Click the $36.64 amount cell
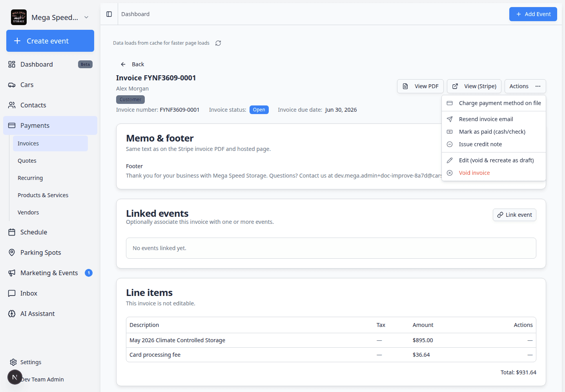 (421, 355)
